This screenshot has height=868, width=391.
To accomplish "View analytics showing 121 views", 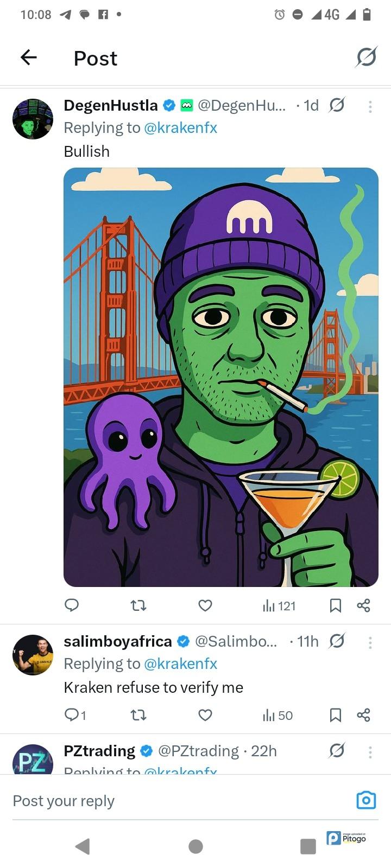I will point(279,606).
